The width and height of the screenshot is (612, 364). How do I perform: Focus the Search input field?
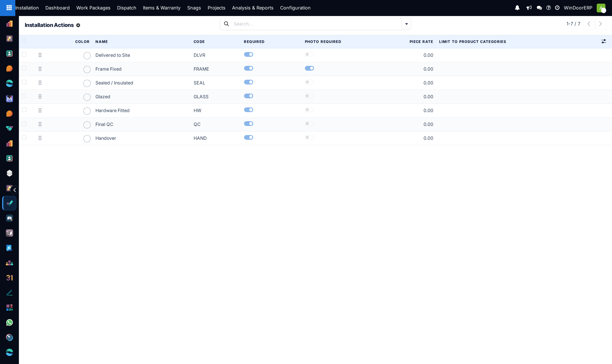[x=317, y=24]
